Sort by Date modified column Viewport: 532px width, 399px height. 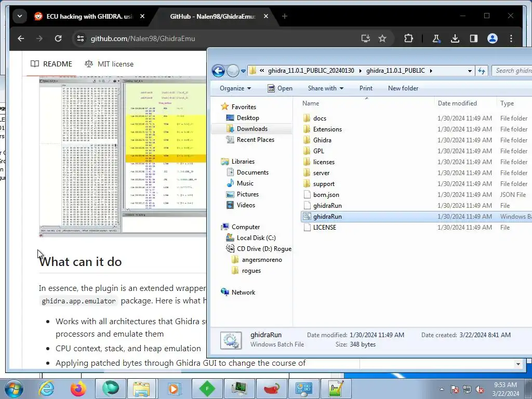coord(465,103)
